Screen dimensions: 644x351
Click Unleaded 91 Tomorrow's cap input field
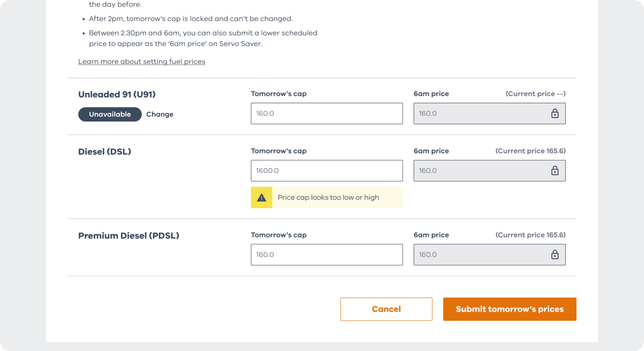pyautogui.click(x=326, y=113)
